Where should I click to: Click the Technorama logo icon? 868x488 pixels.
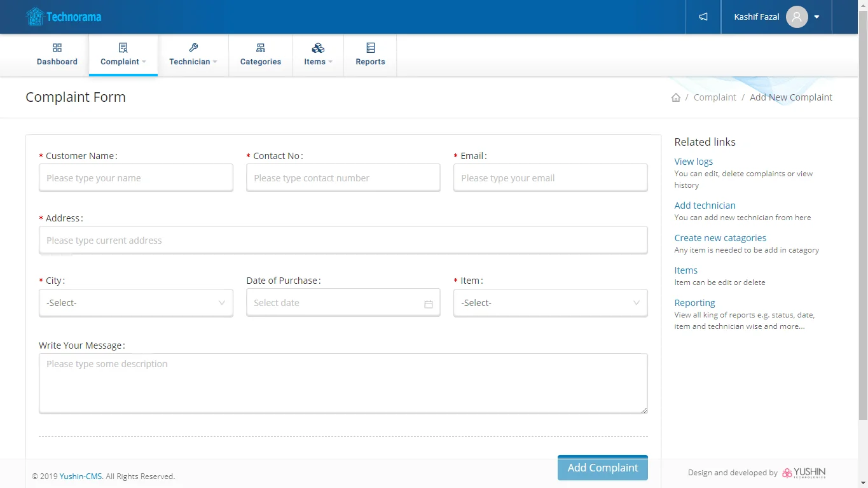coord(35,17)
